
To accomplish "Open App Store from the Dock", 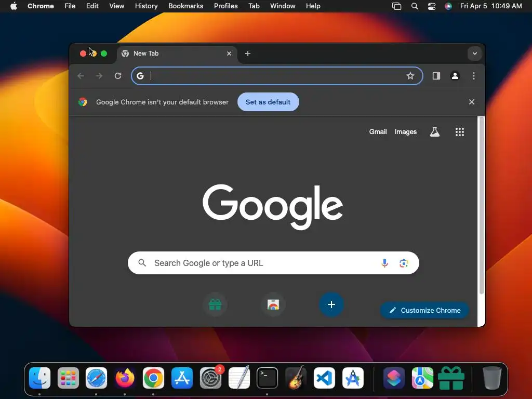I will [182, 378].
